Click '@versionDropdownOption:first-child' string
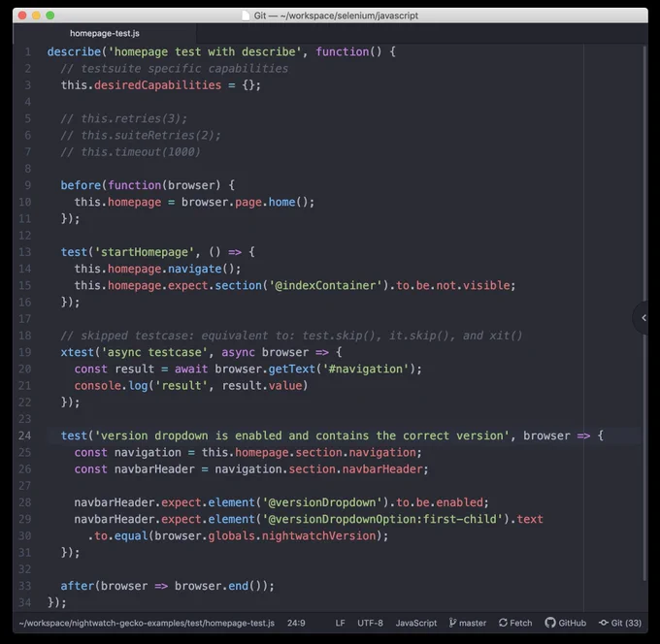 [x=382, y=519]
